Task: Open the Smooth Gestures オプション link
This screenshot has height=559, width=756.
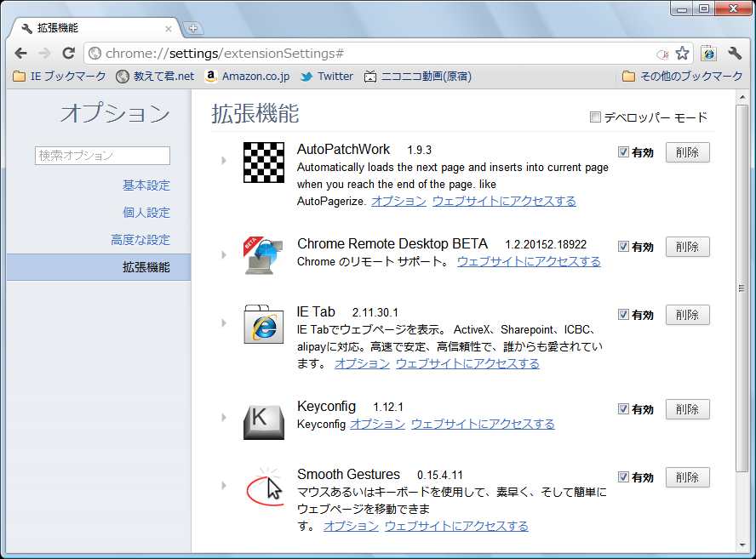Action: pyautogui.click(x=351, y=526)
